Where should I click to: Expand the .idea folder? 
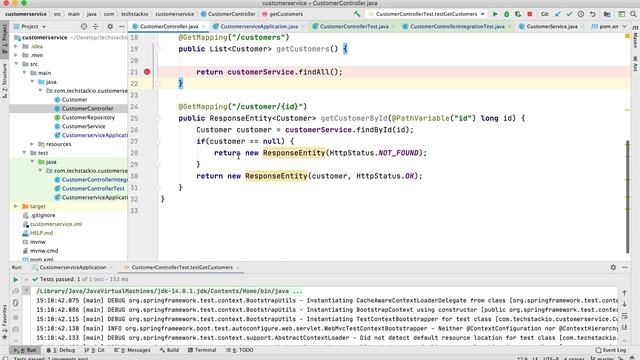(x=16, y=47)
